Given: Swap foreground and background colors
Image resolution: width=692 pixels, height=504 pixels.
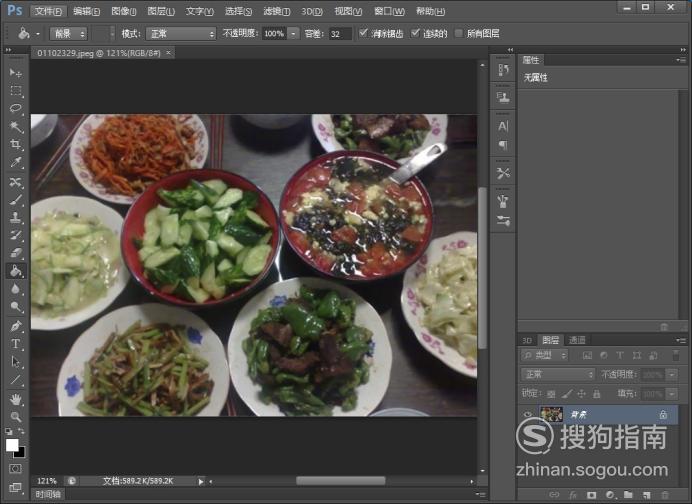Looking at the screenshot, I should pyautogui.click(x=21, y=432).
